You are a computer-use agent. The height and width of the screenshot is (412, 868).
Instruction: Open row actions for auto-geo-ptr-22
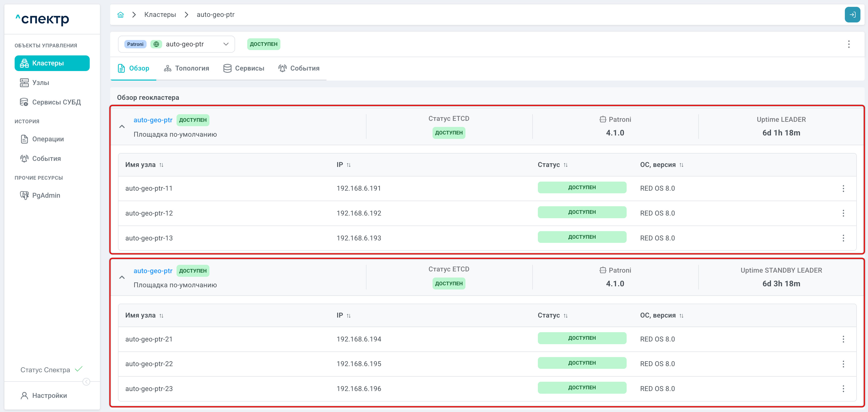(x=843, y=364)
